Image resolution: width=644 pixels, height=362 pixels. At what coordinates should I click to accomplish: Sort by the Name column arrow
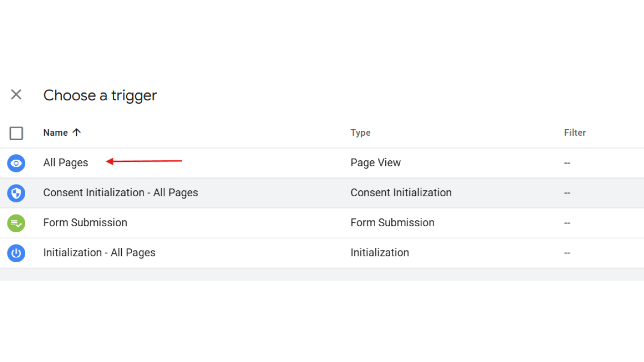[77, 132]
